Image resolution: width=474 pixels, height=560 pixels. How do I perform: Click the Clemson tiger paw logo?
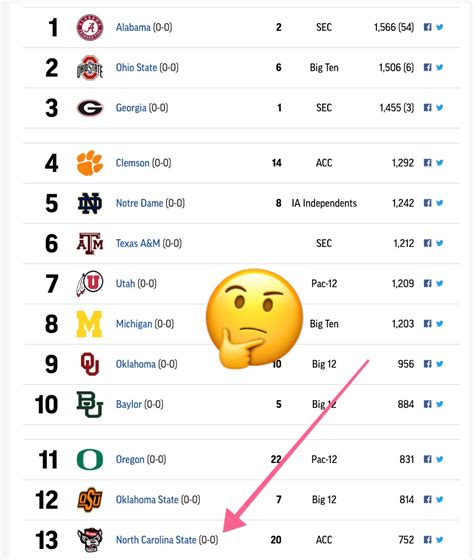(x=90, y=163)
